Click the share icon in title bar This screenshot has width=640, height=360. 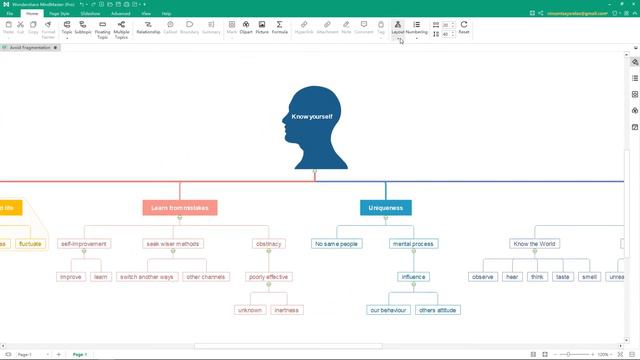(540, 13)
